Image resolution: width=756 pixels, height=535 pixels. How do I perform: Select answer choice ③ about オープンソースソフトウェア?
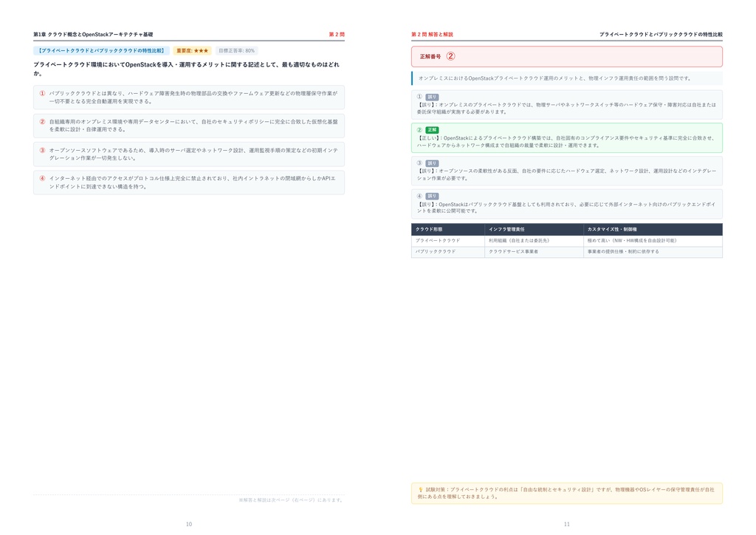pyautogui.click(x=188, y=154)
